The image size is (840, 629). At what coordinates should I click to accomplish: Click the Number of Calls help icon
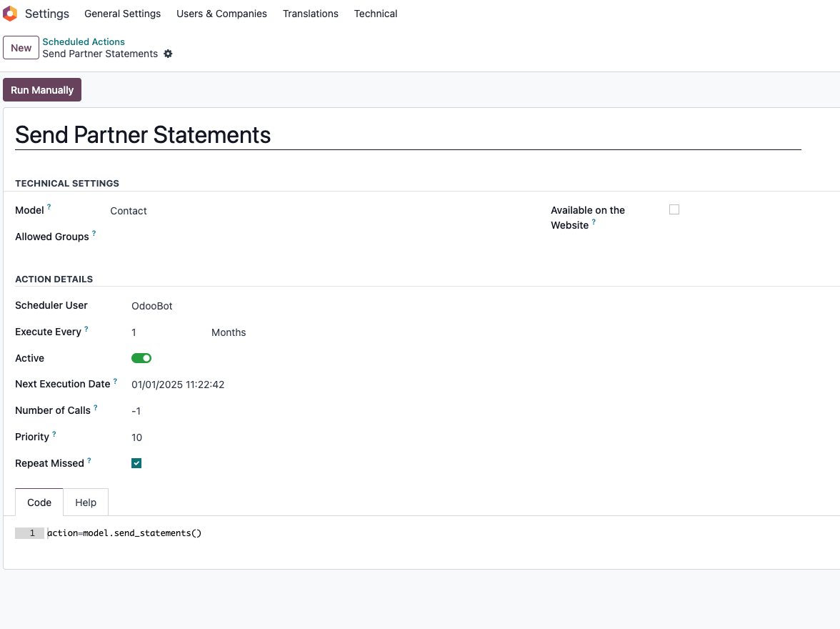pyautogui.click(x=96, y=407)
